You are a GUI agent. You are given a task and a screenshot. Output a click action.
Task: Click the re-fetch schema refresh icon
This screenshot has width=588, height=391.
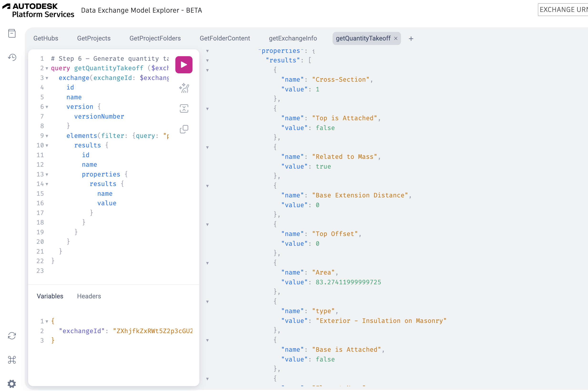coord(12,336)
